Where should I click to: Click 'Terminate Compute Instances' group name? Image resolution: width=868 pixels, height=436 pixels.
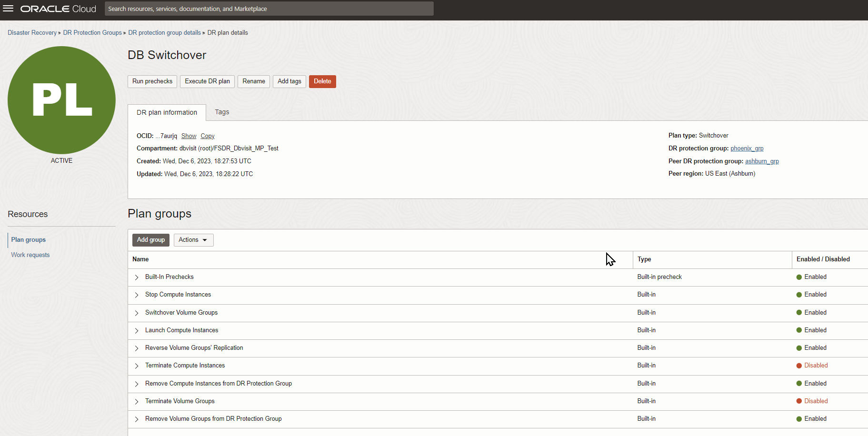coord(185,366)
